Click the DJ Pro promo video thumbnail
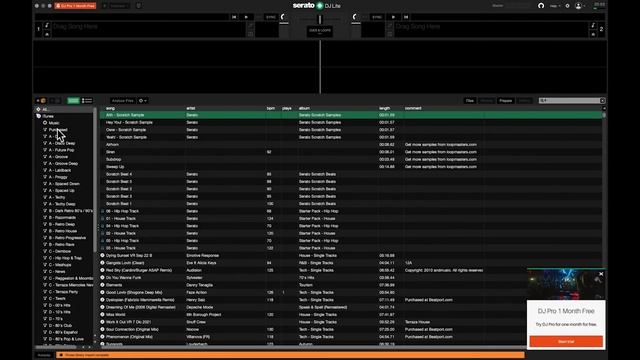The image size is (640, 360). click(566, 284)
